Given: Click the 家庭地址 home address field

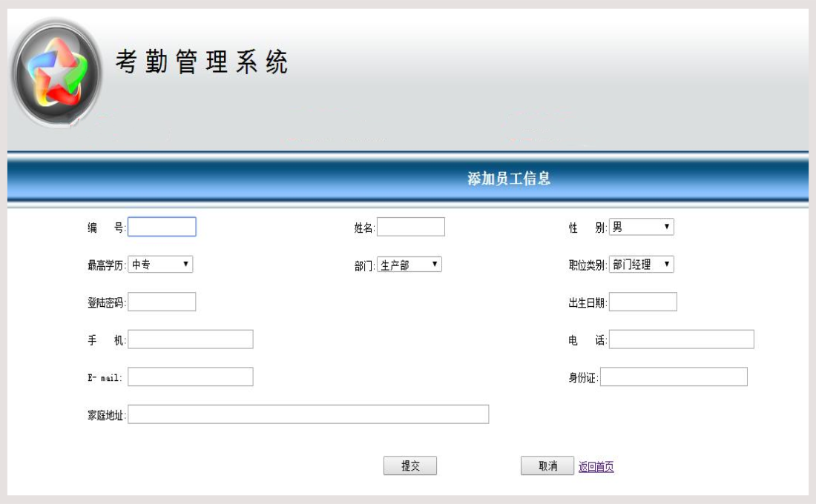Looking at the screenshot, I should (x=308, y=414).
